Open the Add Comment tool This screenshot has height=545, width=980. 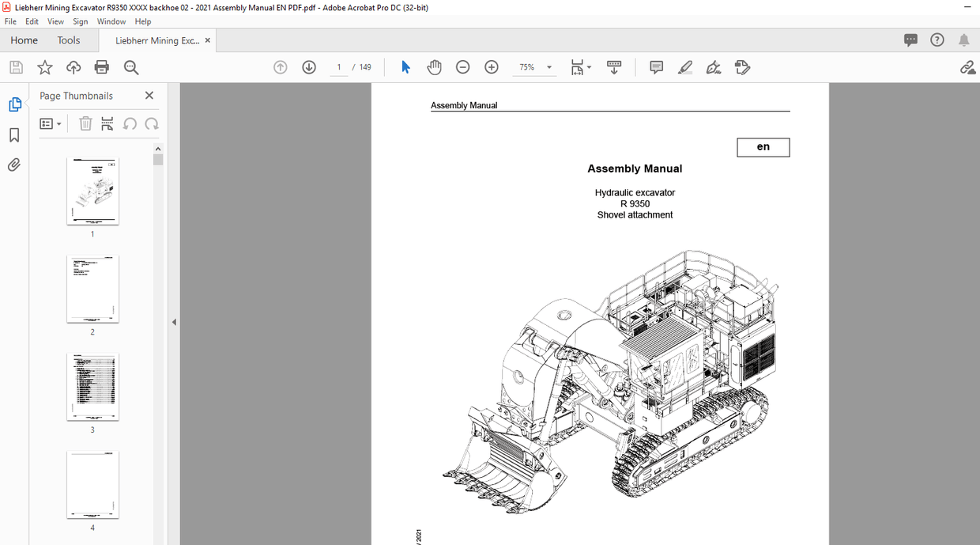point(656,67)
